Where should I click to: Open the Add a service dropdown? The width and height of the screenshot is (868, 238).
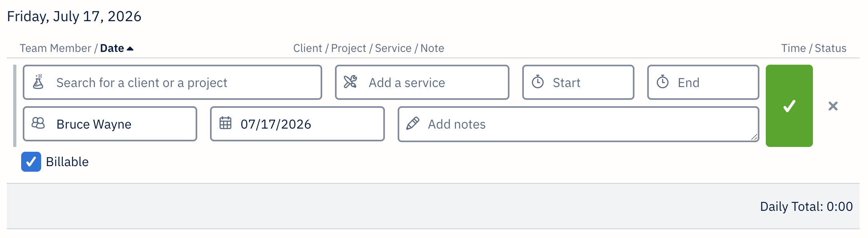pyautogui.click(x=422, y=82)
